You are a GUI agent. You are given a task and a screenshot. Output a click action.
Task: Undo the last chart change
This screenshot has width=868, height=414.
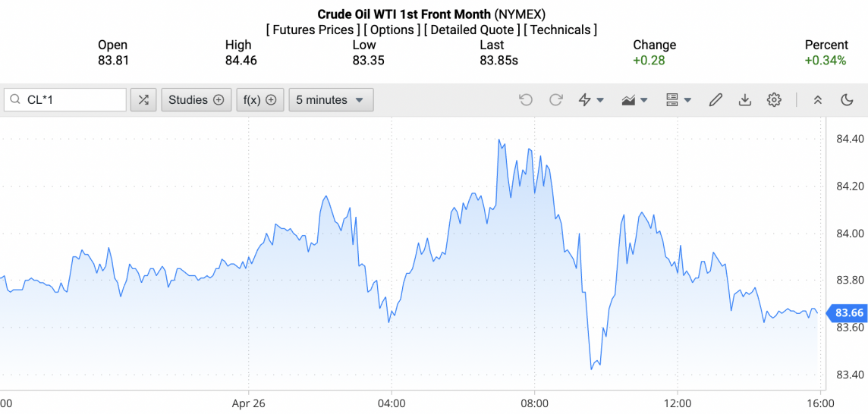coord(526,100)
